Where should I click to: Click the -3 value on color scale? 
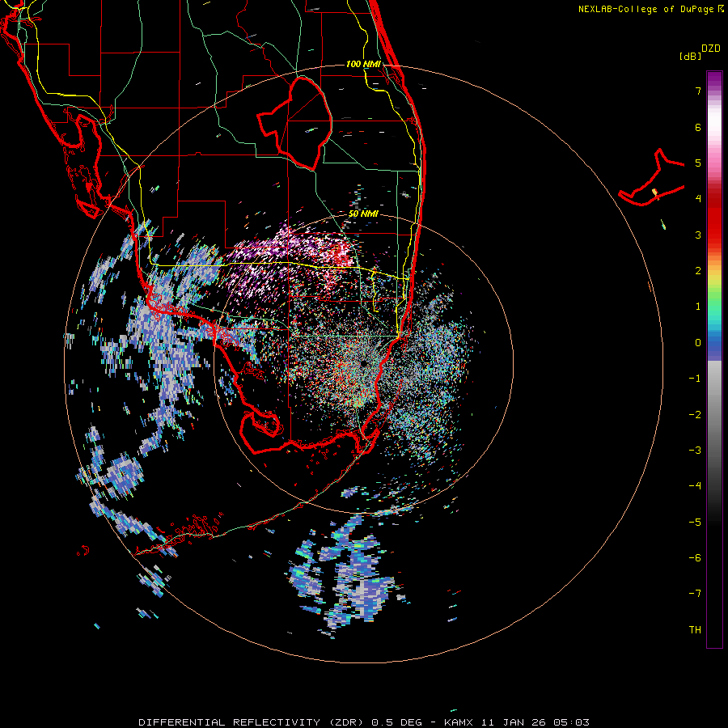pyautogui.click(x=695, y=451)
